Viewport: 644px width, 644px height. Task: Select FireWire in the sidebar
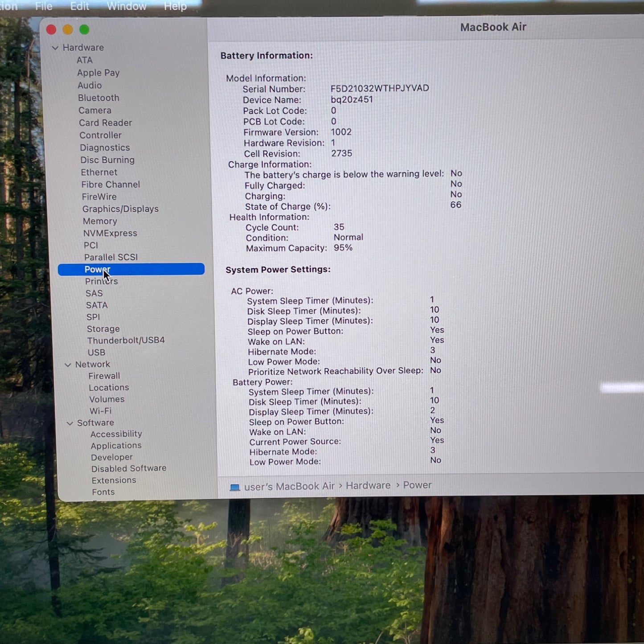tap(99, 197)
